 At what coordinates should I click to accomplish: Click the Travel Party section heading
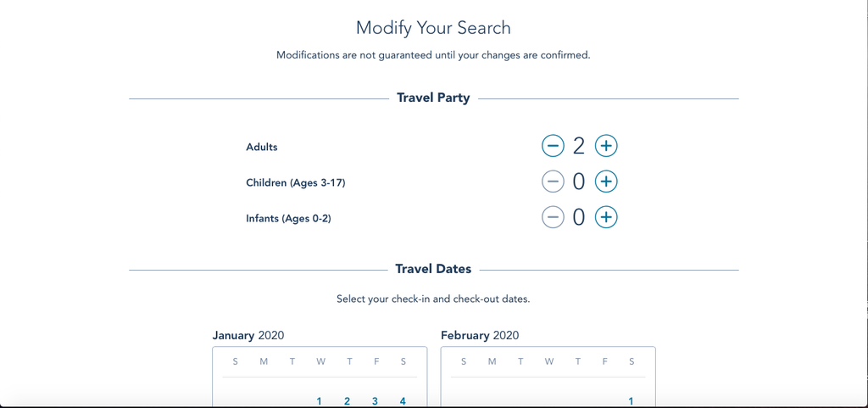pos(433,98)
